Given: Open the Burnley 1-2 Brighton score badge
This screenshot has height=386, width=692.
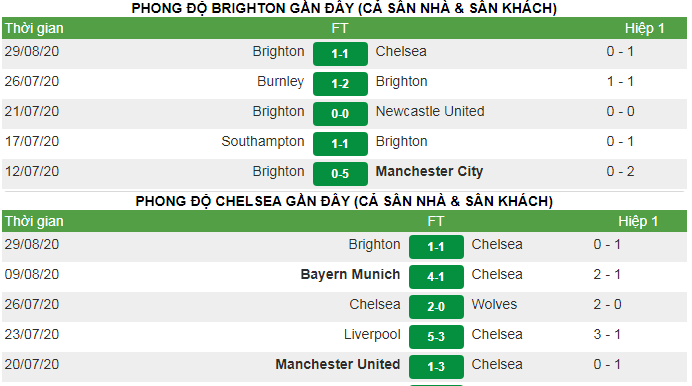Looking at the screenshot, I should point(340,84).
